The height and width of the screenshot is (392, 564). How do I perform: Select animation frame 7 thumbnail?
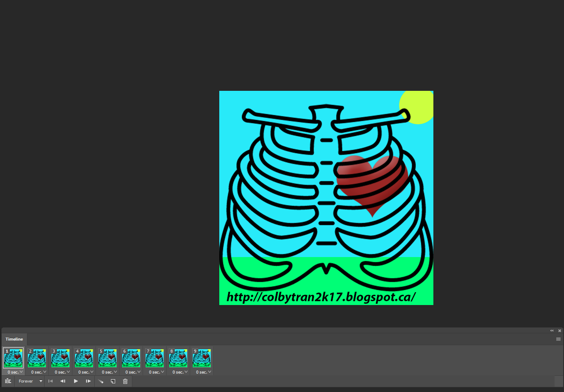click(155, 358)
